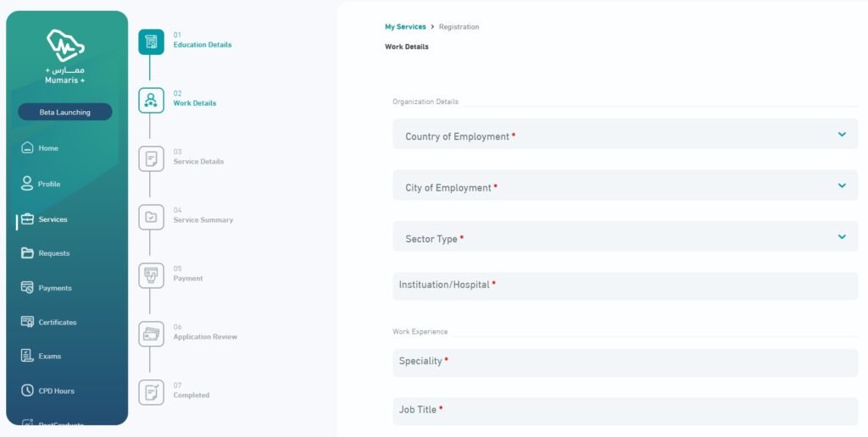Viewport: 868px width, 437px height.
Task: Click the Education Details step icon
Action: click(151, 41)
